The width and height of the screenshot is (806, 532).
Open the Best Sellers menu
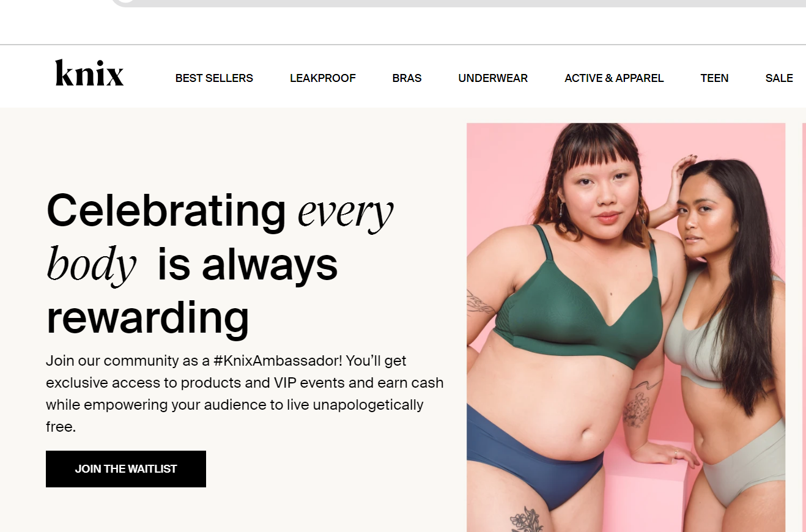tap(214, 78)
